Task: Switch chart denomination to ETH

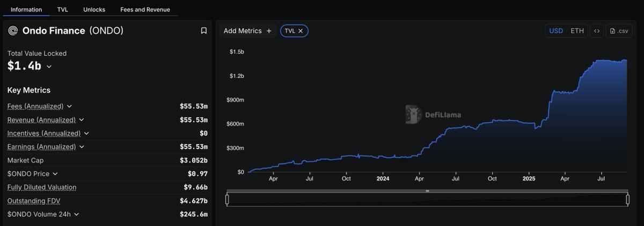Action: pos(577,31)
